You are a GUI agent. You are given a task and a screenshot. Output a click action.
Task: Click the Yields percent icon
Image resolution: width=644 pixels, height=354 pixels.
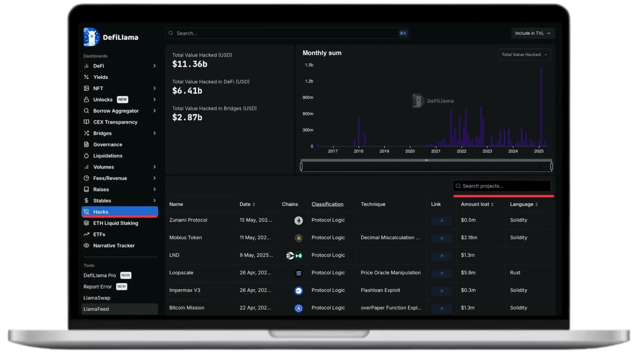(86, 77)
